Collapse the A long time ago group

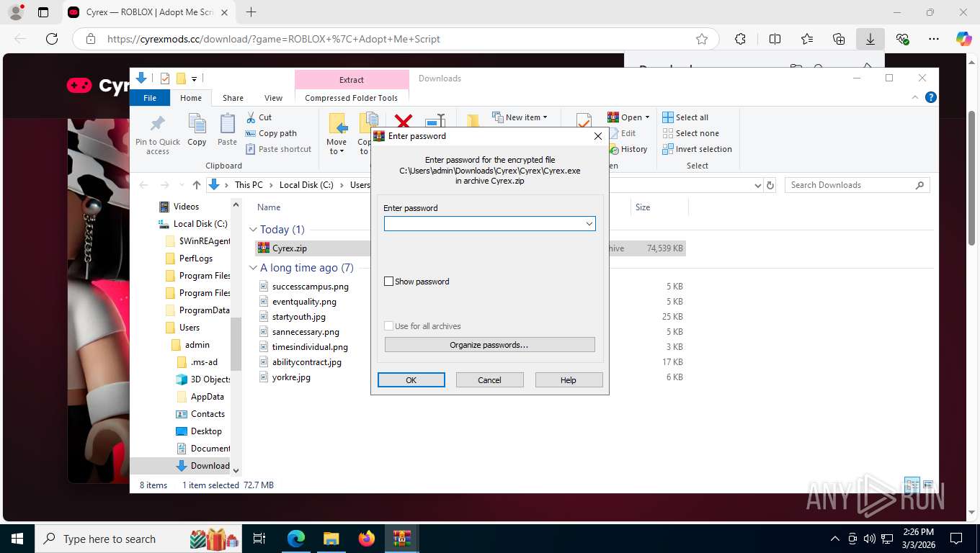click(254, 268)
